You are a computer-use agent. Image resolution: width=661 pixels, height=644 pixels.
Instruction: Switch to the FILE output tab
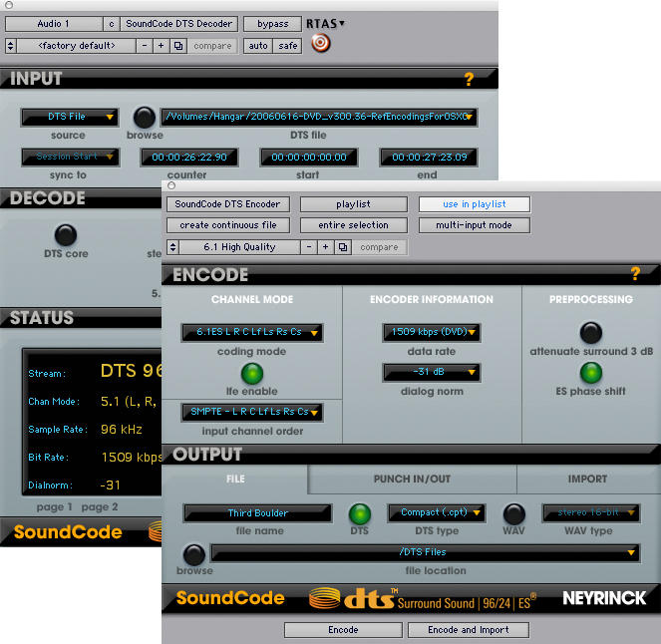pyautogui.click(x=235, y=480)
